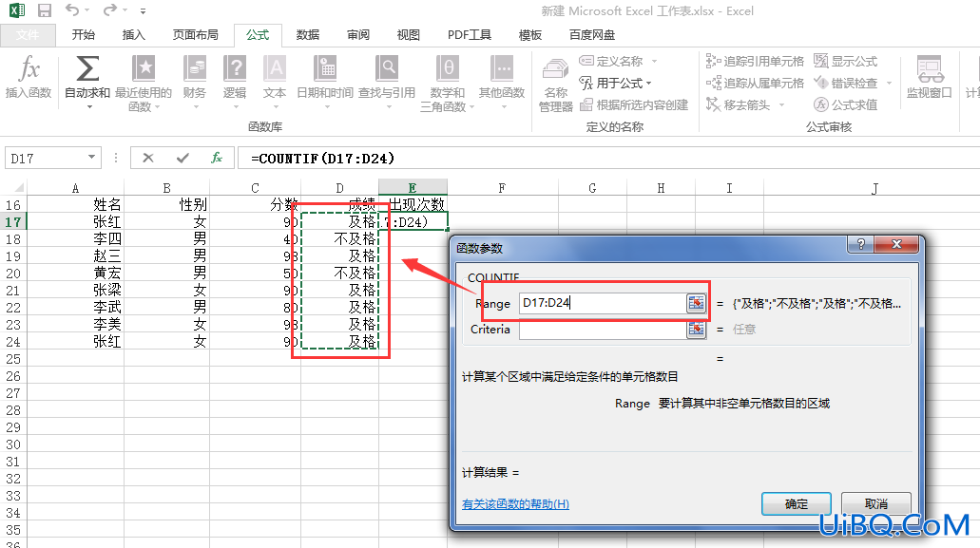Open the Undo history dropdown arrow
This screenshot has width=980, height=548.
(86, 10)
